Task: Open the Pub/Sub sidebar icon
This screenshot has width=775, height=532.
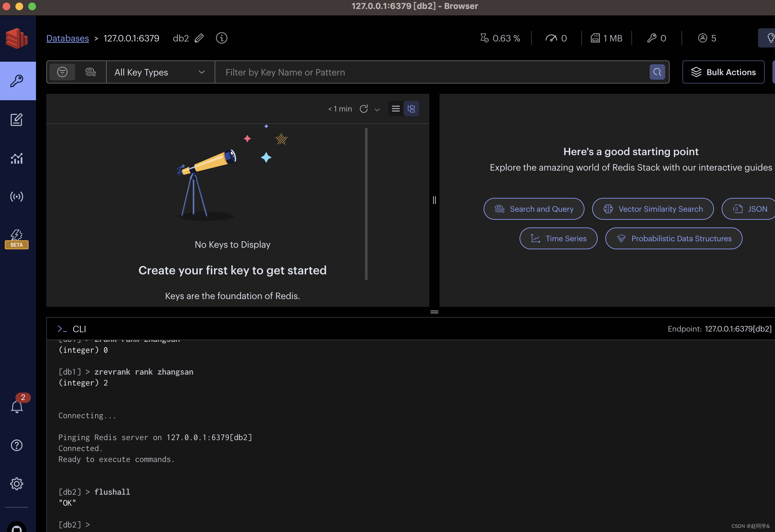Action: coord(16,197)
